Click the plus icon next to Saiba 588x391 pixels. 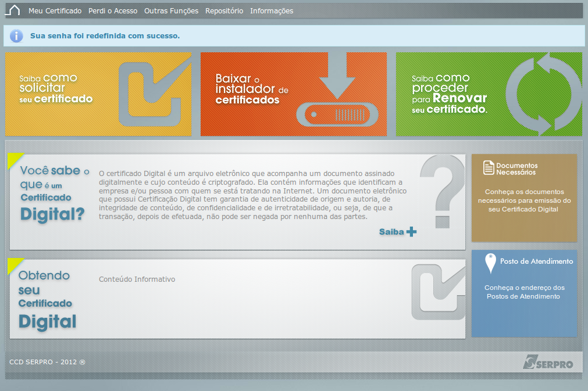411,232
